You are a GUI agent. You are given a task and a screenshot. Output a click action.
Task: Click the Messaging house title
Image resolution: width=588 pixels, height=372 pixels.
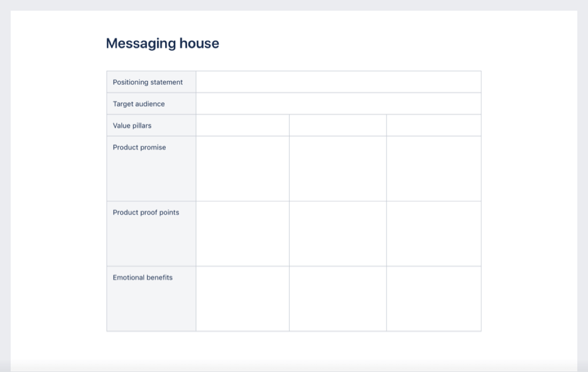163,43
